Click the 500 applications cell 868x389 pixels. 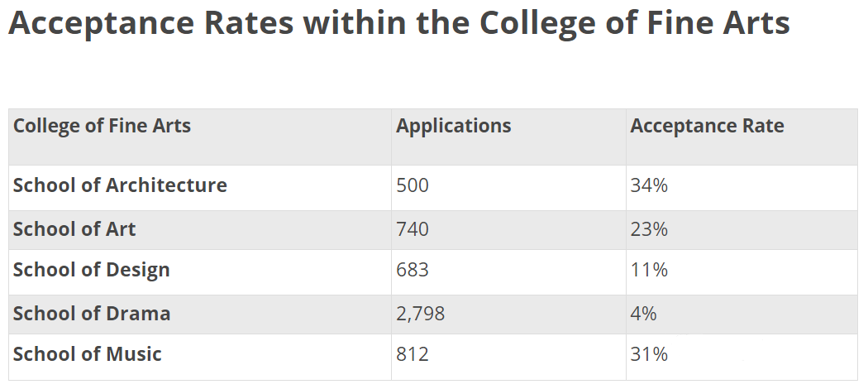tap(413, 185)
